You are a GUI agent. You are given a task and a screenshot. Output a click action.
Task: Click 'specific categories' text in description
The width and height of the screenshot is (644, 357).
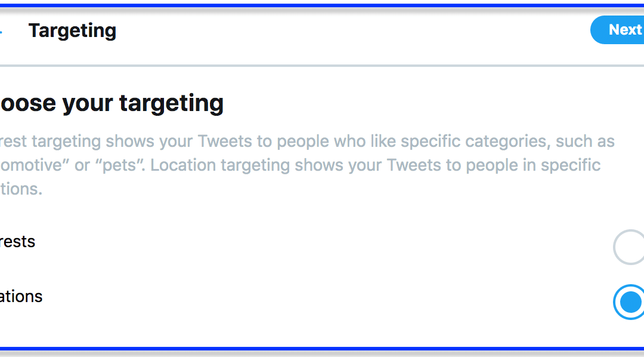click(475, 141)
